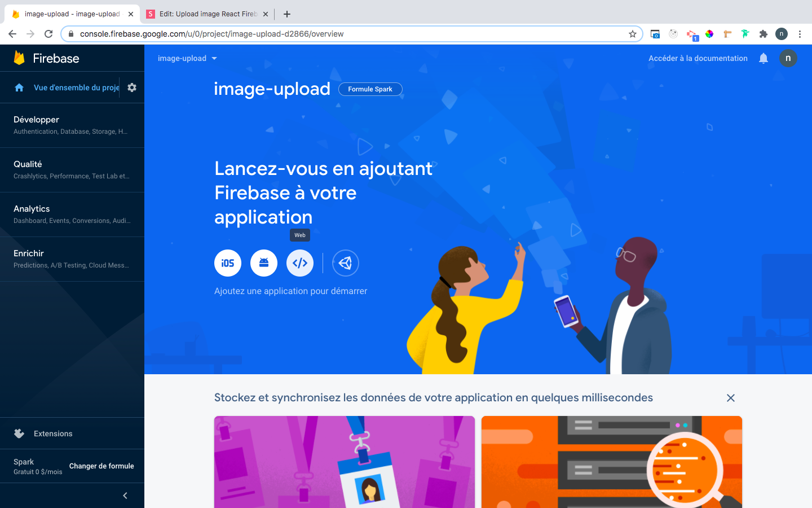
Task: Go forward using the browser forward arrow
Action: pyautogui.click(x=30, y=34)
